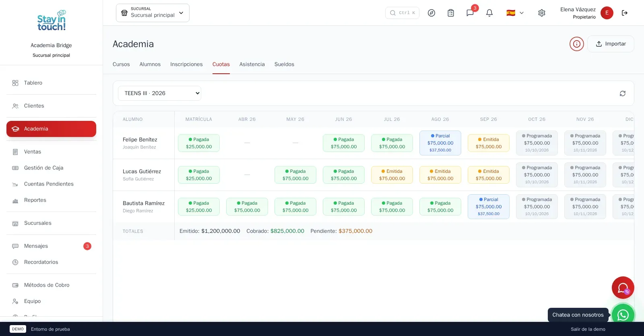Open the clipboard tasks icon
Screen dimensions: 644x336
451,13
